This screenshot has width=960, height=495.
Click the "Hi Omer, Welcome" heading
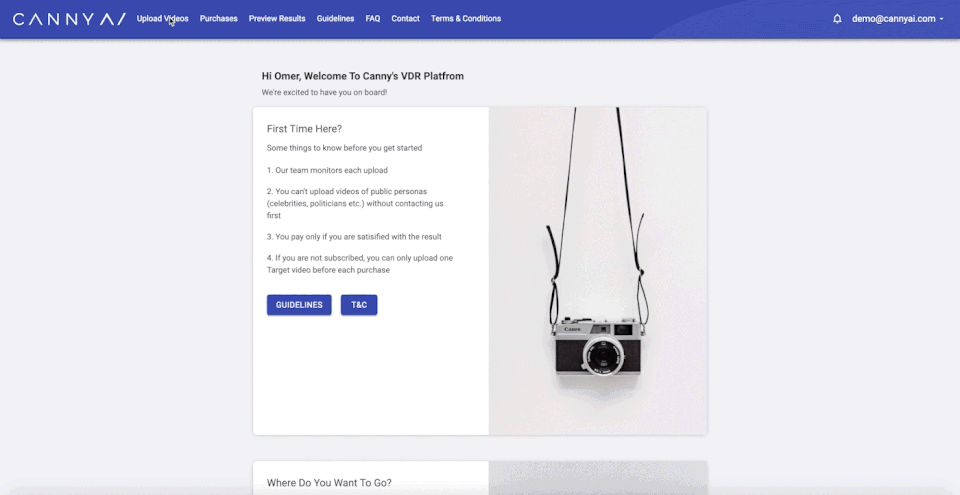(x=362, y=76)
